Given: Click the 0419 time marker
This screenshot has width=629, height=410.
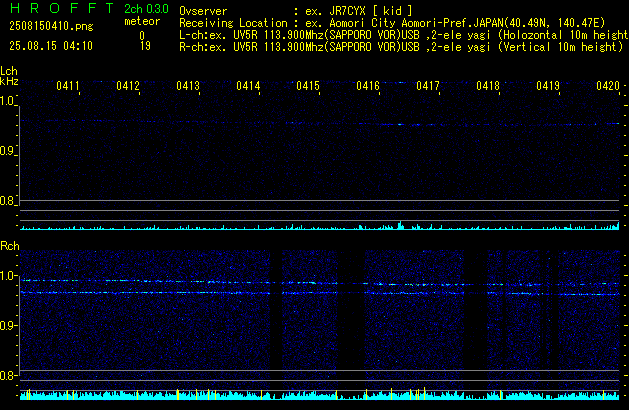Looking at the screenshot, I should 548,86.
